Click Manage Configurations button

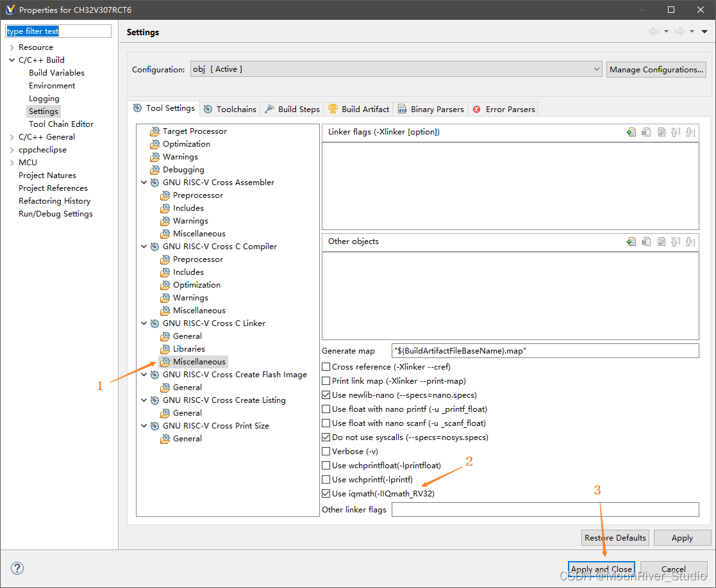(656, 69)
